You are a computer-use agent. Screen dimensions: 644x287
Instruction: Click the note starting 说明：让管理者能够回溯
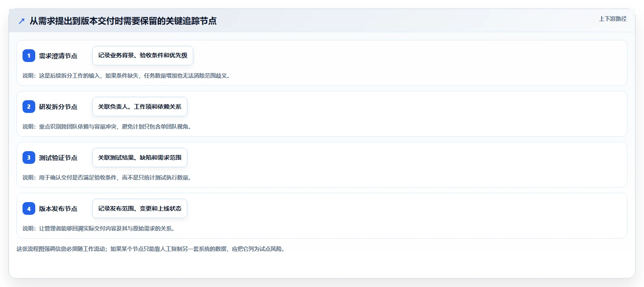pos(99,228)
